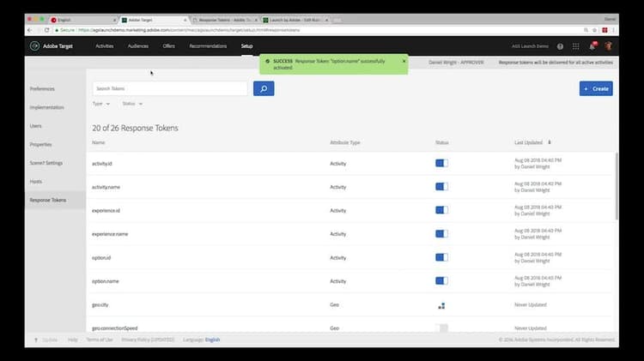Click the Status column header
The width and height of the screenshot is (644, 361).
pyautogui.click(x=442, y=142)
